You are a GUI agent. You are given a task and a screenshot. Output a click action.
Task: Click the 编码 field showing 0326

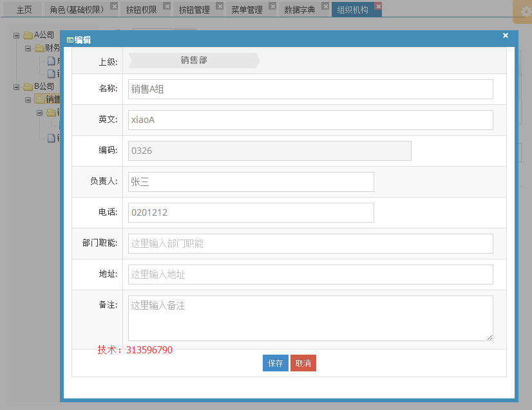coord(270,151)
